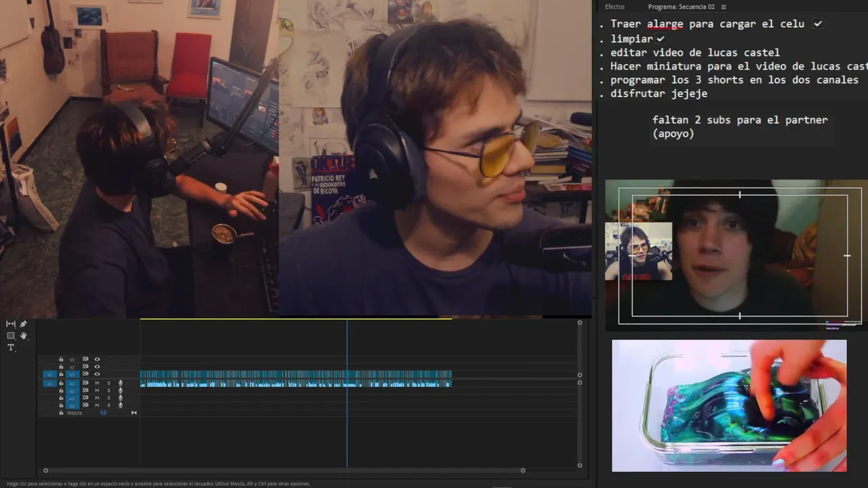Select the Hand tool

tap(24, 335)
